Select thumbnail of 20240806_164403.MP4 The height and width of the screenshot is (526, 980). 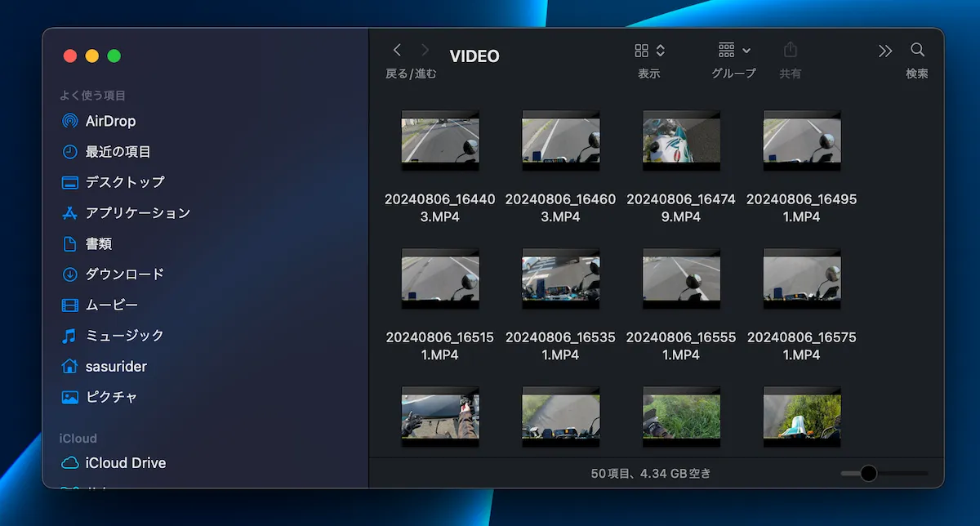[440, 140]
